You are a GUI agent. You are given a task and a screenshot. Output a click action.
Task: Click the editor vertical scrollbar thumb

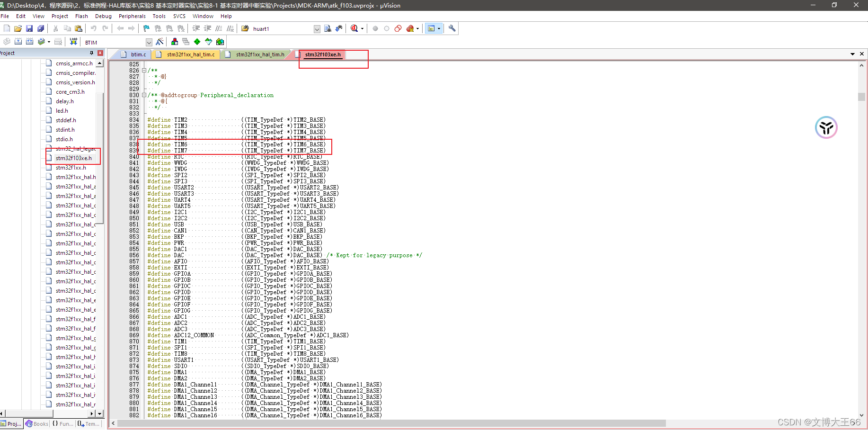click(x=861, y=97)
